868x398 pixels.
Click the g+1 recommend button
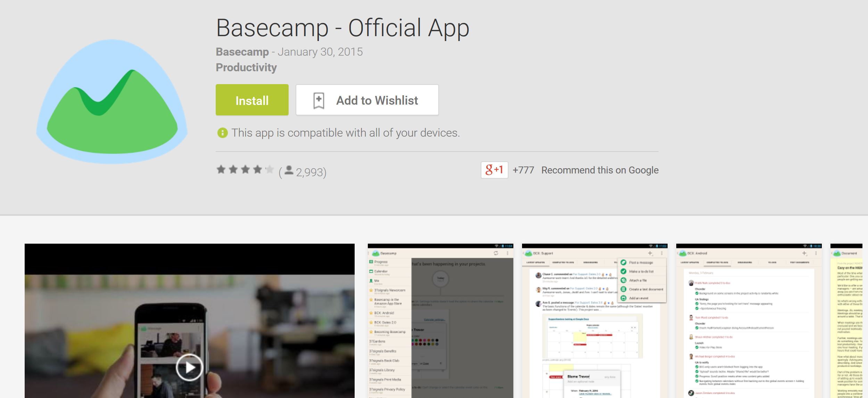click(494, 170)
